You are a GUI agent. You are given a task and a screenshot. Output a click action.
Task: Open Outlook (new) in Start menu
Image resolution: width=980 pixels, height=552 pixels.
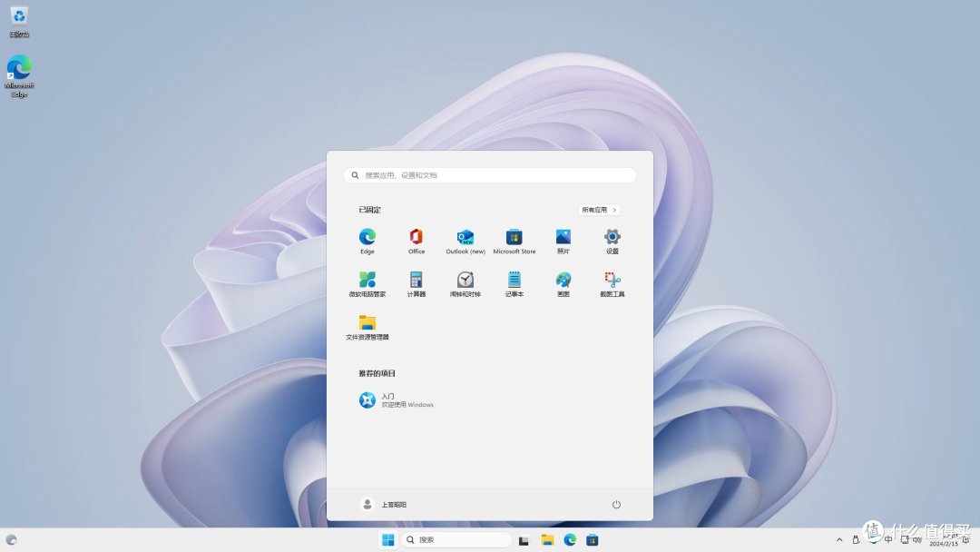[x=465, y=241]
